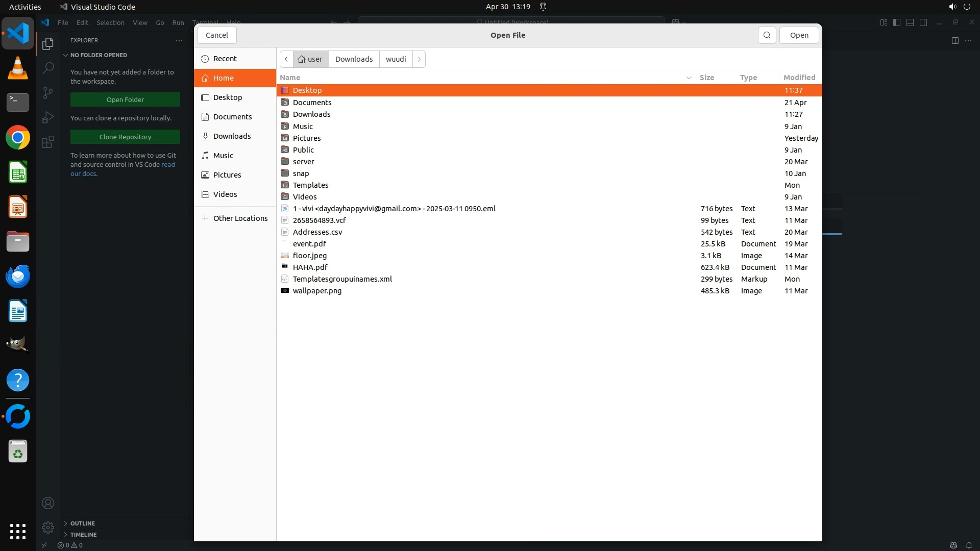Open the Accounts icon in activity bar
Image resolution: width=980 pixels, height=551 pixels.
(x=48, y=503)
